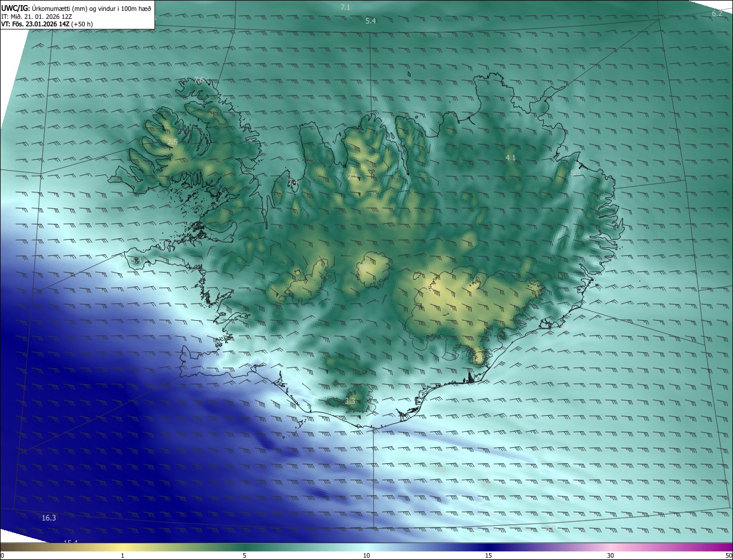
Task: Click the 16.3 value in the bottom left ocean
Action: (x=49, y=518)
